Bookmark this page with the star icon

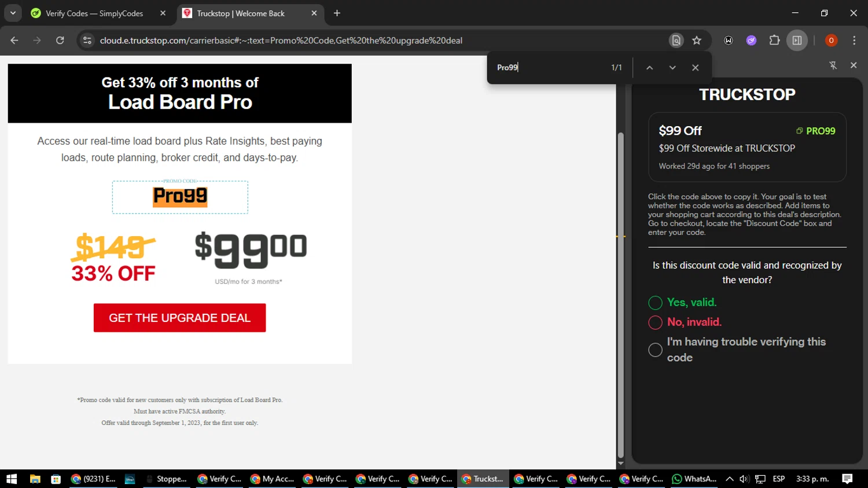coord(697,41)
